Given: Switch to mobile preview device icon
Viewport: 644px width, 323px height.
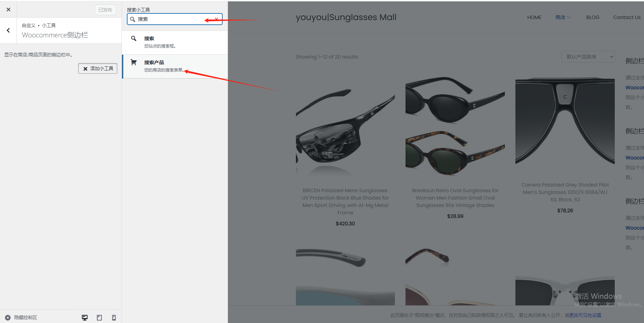Looking at the screenshot, I should tap(114, 317).
